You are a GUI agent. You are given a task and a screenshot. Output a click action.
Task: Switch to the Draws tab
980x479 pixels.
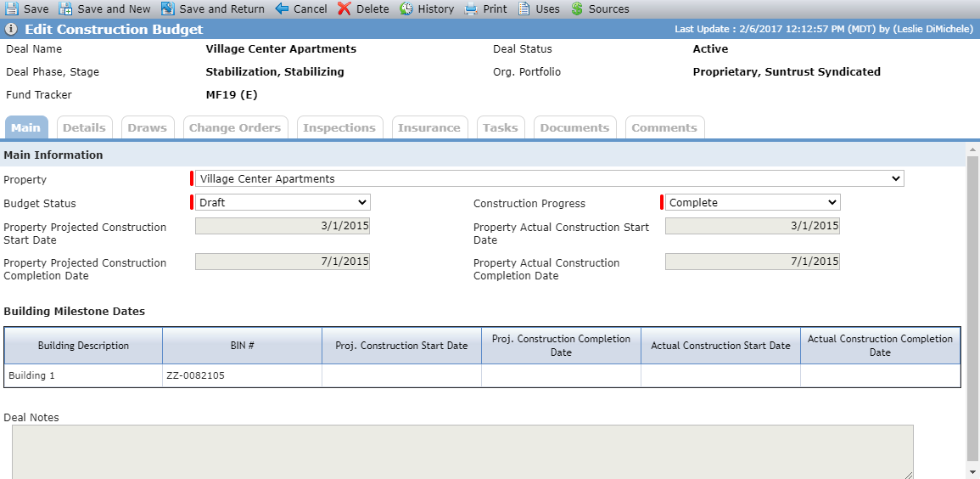tap(148, 127)
